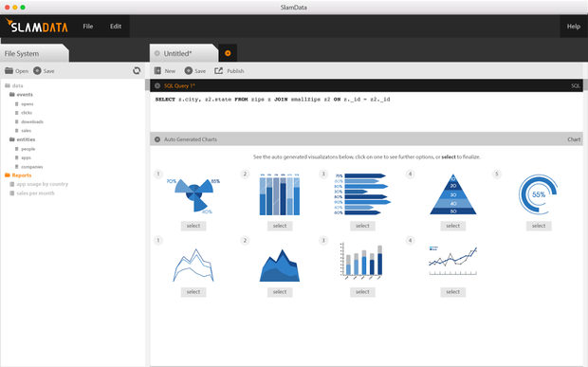This screenshot has height=367, width=588.
Task: Click the SlamData logo
Action: (36, 26)
